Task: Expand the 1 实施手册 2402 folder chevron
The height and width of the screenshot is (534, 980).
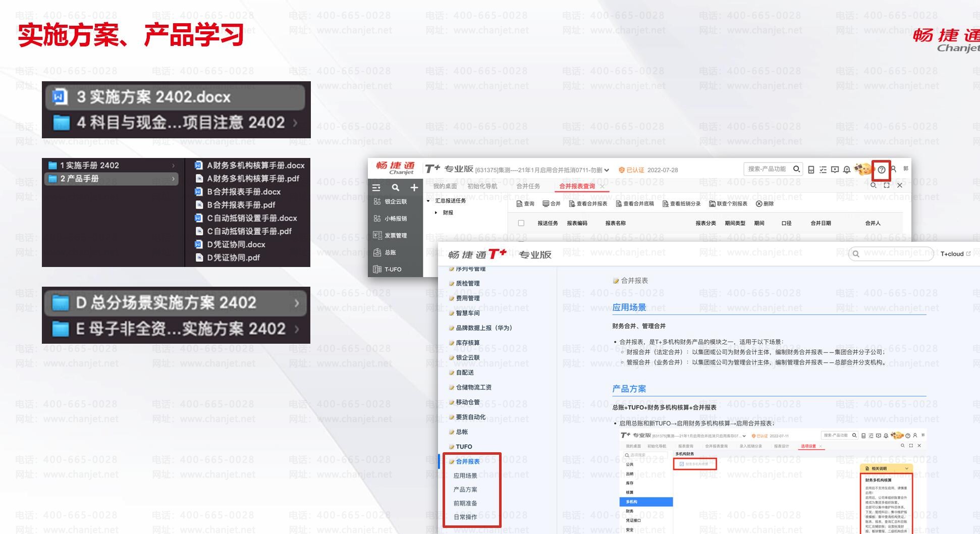Action: click(174, 166)
